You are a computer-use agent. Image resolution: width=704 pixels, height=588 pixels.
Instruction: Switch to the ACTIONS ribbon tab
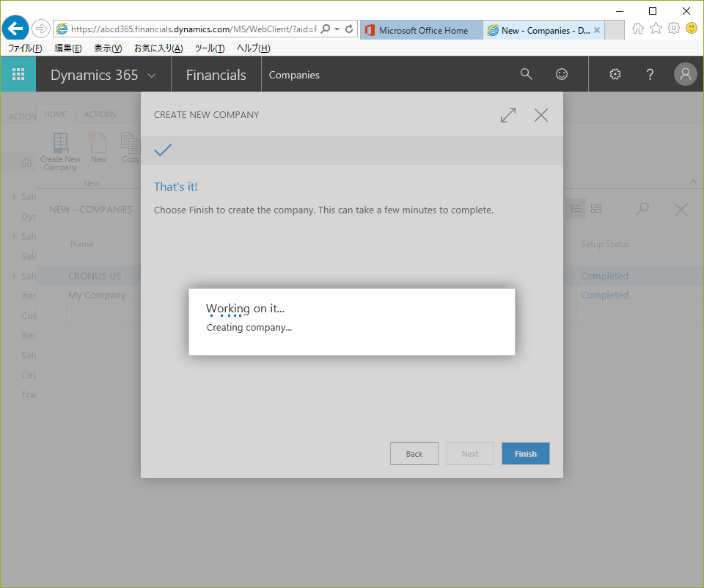pyautogui.click(x=100, y=114)
